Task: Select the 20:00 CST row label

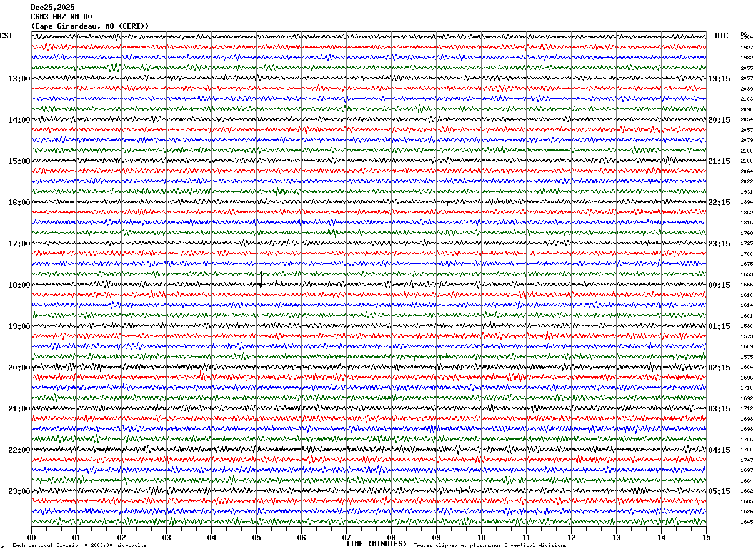Action: point(19,368)
